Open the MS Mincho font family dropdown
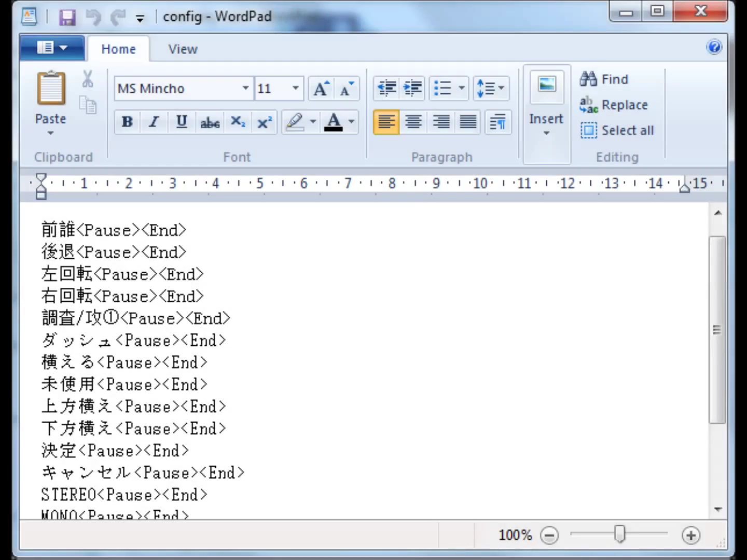 tap(245, 88)
